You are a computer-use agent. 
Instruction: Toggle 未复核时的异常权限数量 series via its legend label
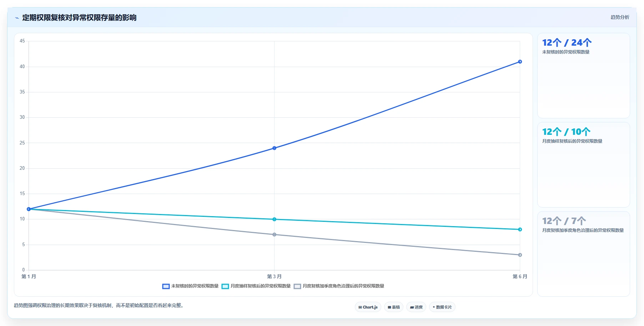coord(195,286)
